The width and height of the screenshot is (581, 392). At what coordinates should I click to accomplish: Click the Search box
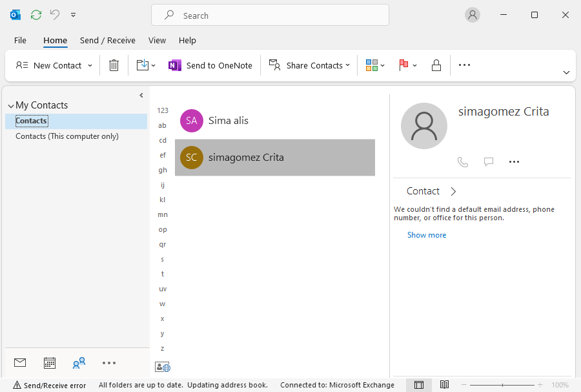(270, 15)
